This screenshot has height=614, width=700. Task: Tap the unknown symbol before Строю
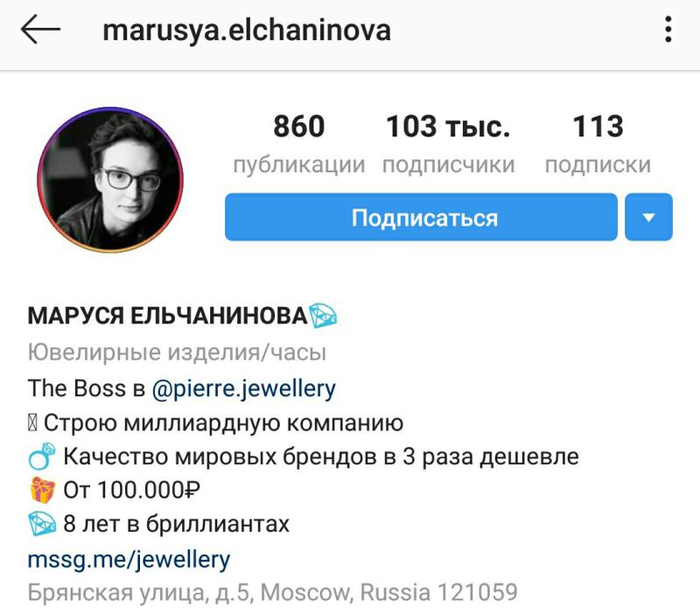(x=32, y=423)
